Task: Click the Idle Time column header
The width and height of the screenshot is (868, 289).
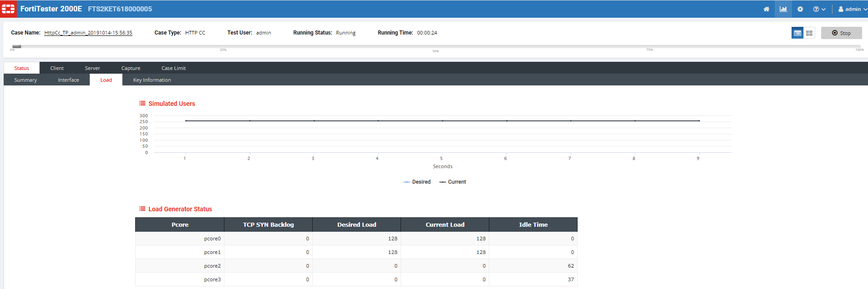Action: tap(533, 224)
